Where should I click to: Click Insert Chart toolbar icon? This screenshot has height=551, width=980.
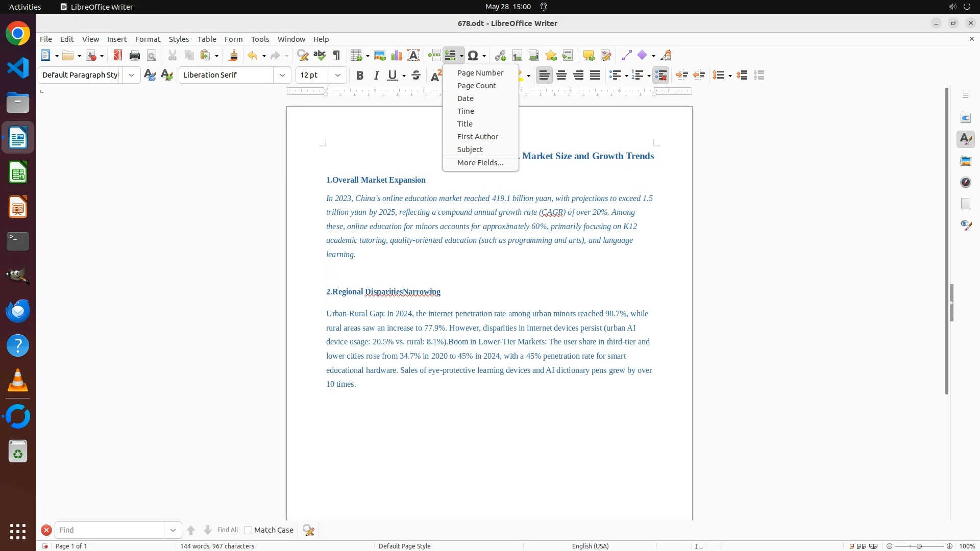pos(397,56)
